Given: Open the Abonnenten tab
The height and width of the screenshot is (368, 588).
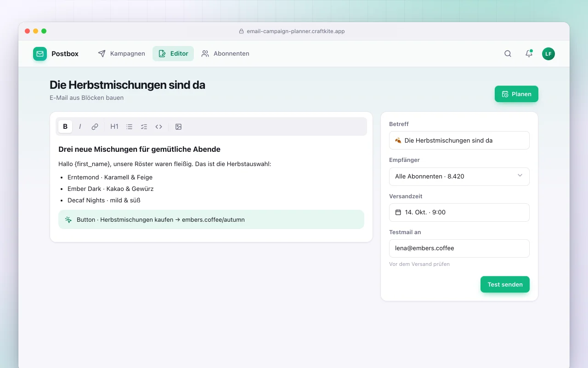Looking at the screenshot, I should coord(225,53).
